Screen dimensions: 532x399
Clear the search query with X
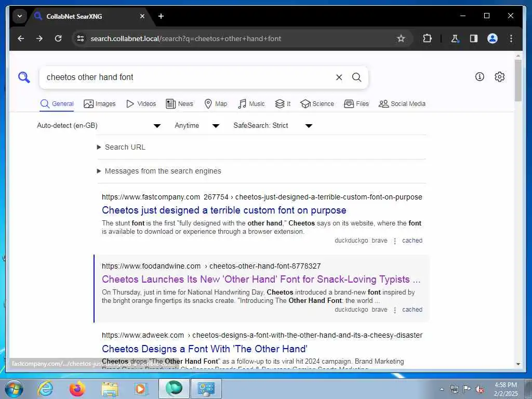(339, 77)
